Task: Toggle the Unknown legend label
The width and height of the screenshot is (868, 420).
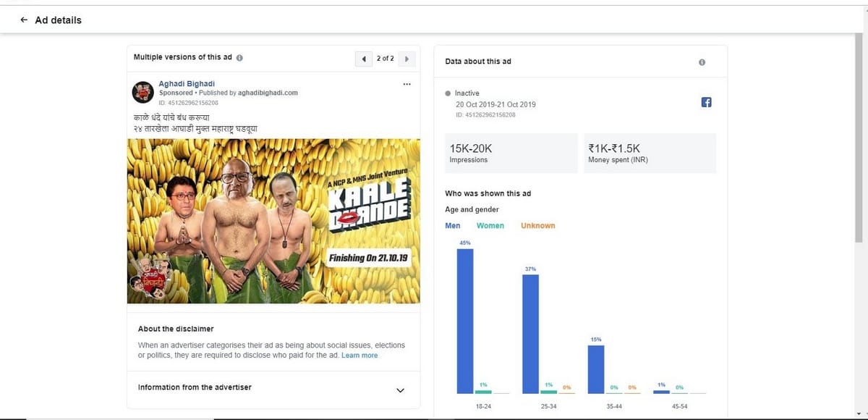Action: pos(538,226)
